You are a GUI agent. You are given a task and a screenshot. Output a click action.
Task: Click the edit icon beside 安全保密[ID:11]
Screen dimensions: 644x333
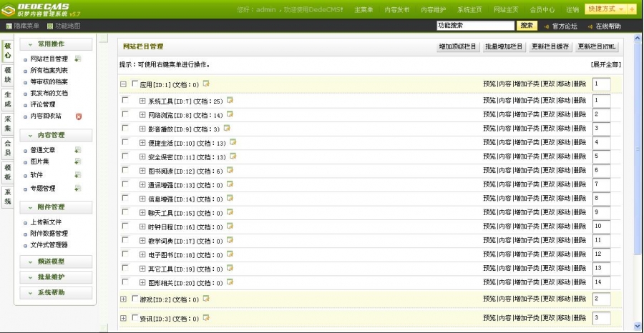click(x=233, y=156)
